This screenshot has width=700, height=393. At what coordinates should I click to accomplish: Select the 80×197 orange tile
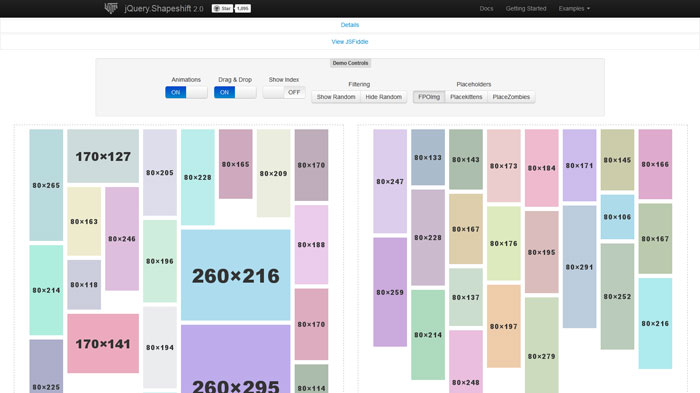pos(504,326)
